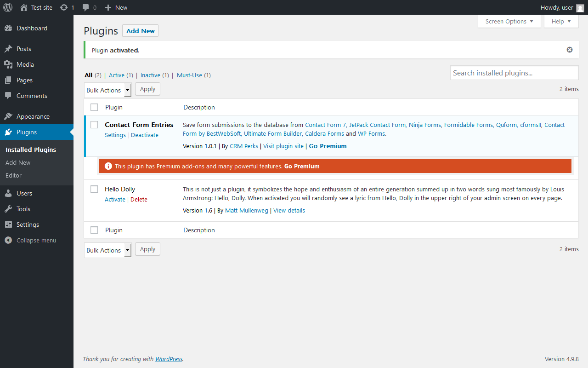Open Hello Dolly View details link

tap(289, 210)
